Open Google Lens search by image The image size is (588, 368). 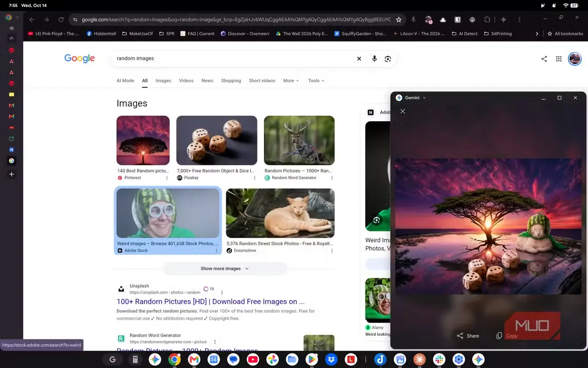tap(388, 58)
